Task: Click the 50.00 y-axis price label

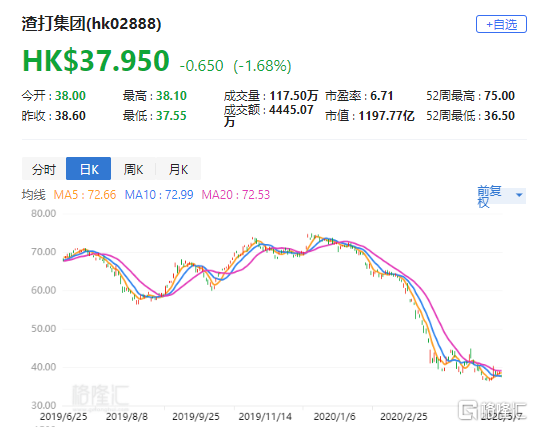Action: (x=44, y=329)
